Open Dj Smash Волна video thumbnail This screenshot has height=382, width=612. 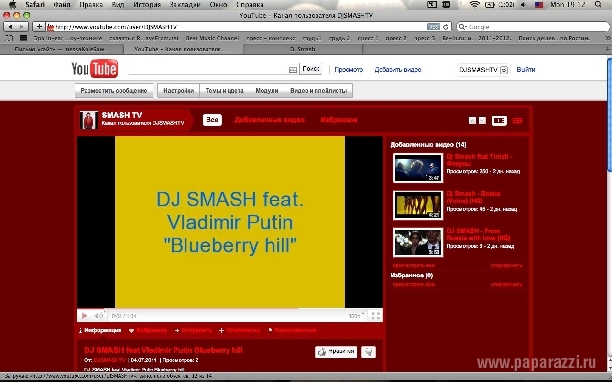[x=418, y=205]
